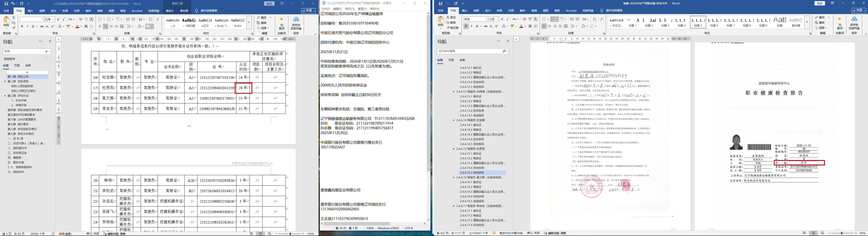Click Cut (剪切) in the right Word ribbon

451,17
